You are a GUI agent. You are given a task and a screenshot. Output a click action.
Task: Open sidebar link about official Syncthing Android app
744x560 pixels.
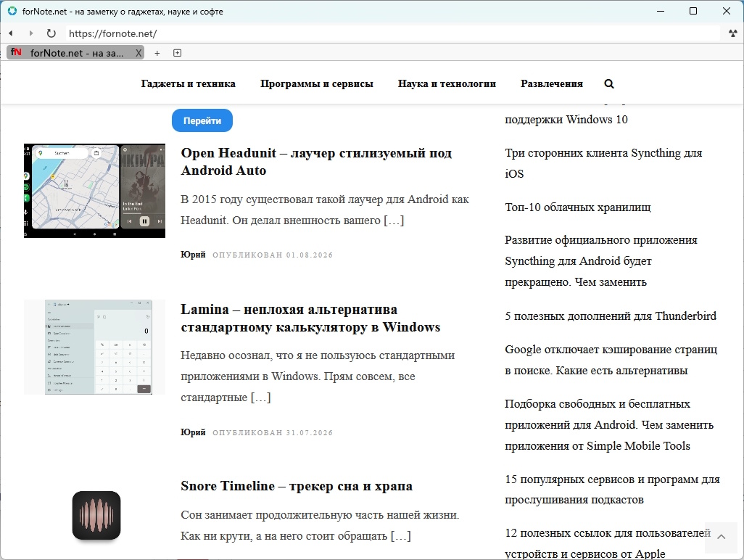click(600, 261)
